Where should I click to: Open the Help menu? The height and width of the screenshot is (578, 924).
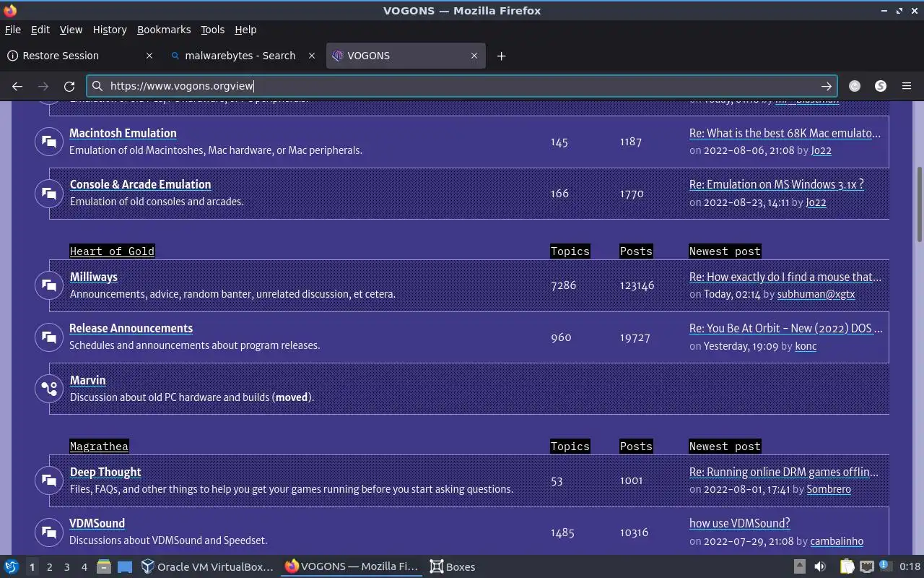pos(245,30)
